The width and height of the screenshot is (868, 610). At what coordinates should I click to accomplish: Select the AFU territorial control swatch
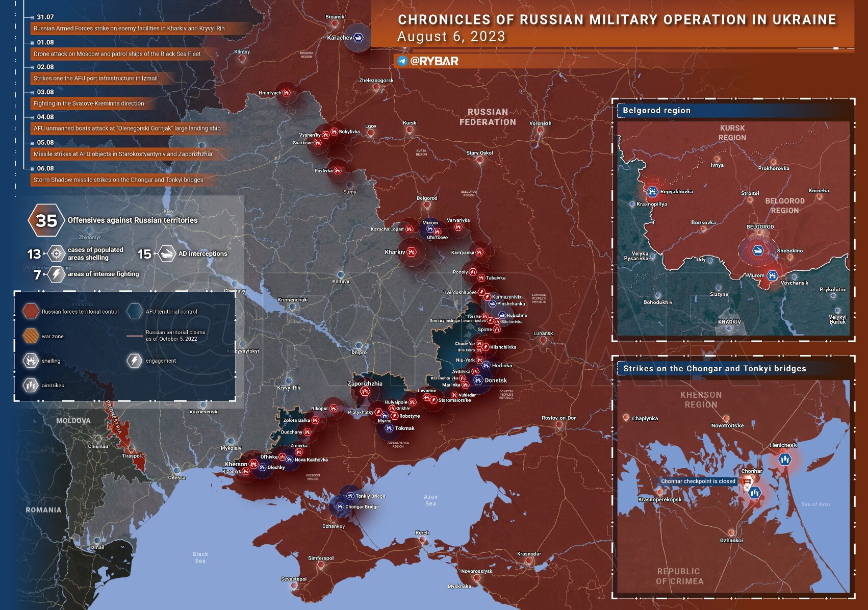pyautogui.click(x=135, y=311)
